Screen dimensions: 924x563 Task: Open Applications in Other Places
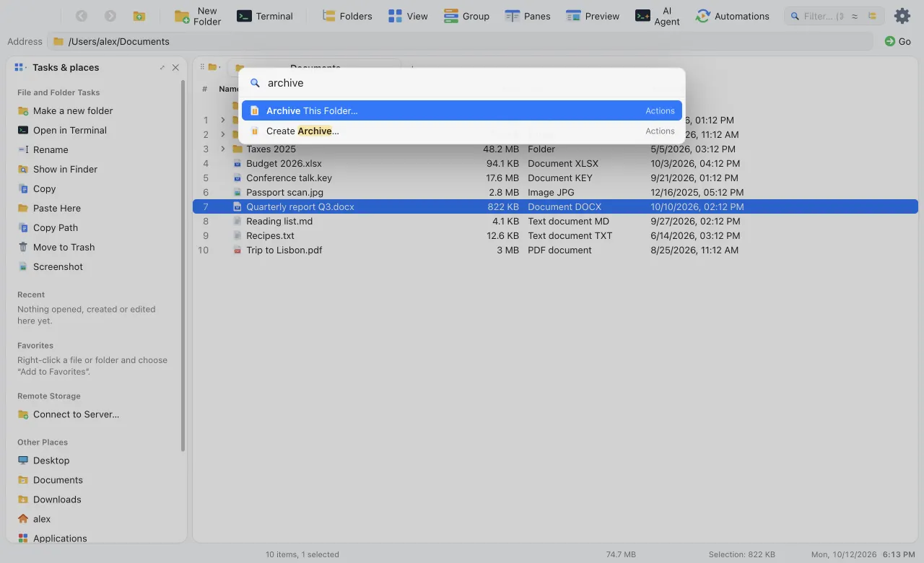[52, 538]
